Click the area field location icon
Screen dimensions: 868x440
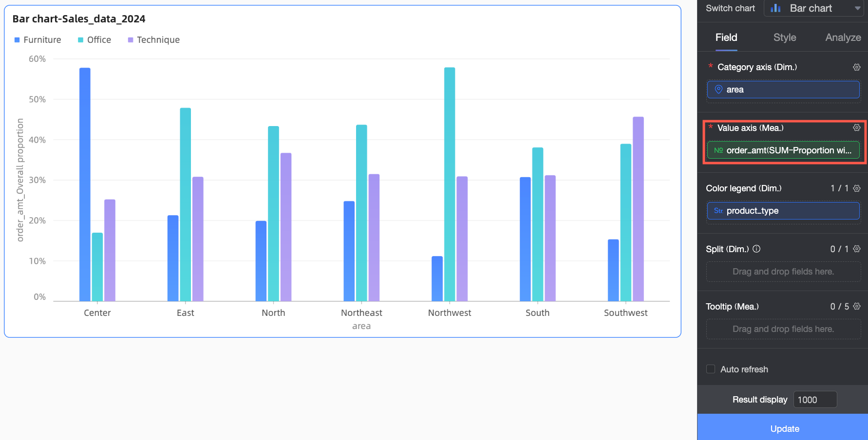click(x=718, y=90)
